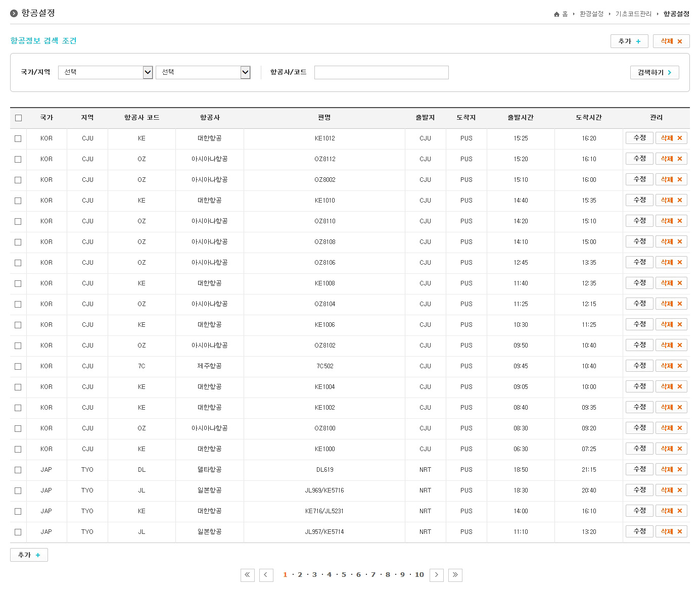The image size is (700, 592).
Task: Jump to last page using double-right arrow
Action: [x=455, y=575]
